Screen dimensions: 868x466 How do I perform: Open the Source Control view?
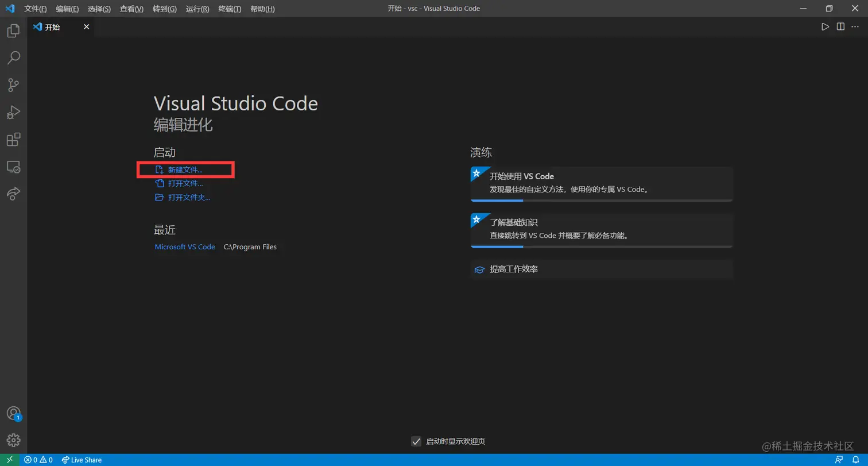(x=13, y=85)
